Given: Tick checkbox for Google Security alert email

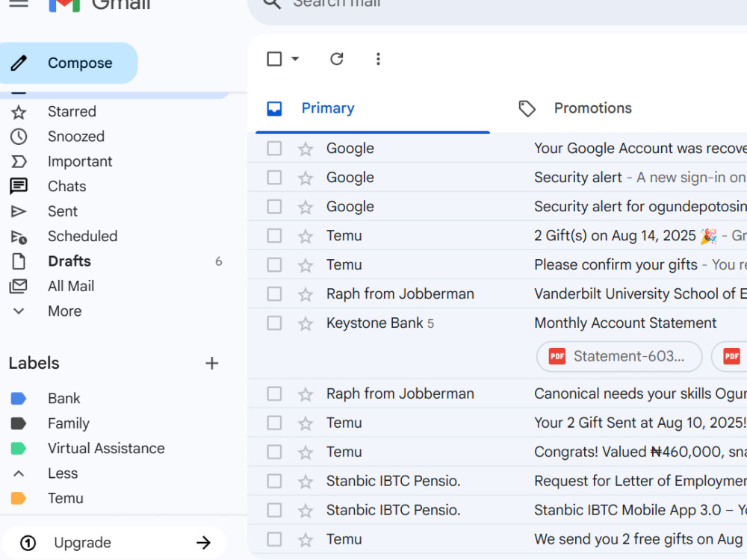Looking at the screenshot, I should point(274,178).
